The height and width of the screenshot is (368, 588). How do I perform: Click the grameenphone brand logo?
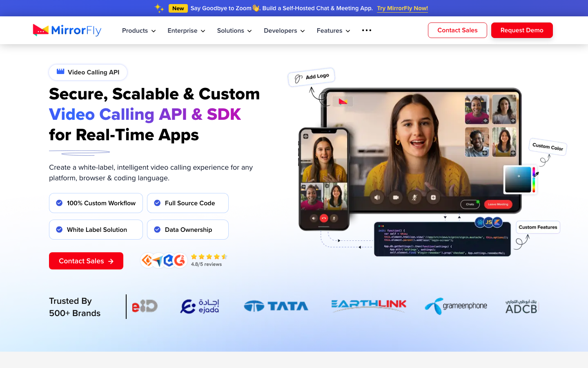tap(456, 306)
